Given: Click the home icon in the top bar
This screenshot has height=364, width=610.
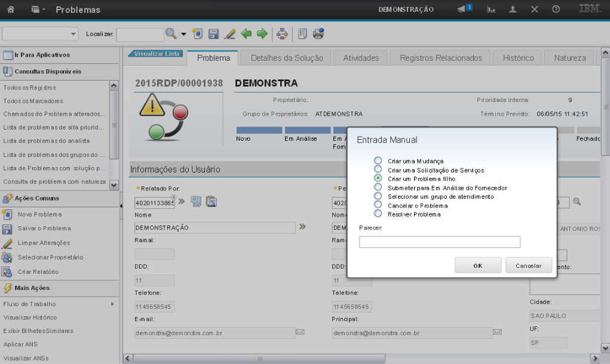Looking at the screenshot, I should point(11,10).
